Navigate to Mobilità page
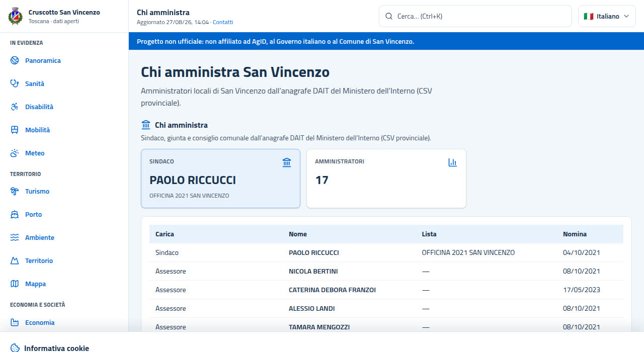644x352 pixels. pyautogui.click(x=64, y=130)
